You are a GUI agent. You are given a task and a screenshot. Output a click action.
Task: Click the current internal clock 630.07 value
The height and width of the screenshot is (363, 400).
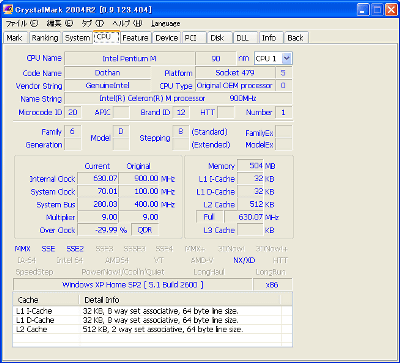pyautogui.click(x=98, y=179)
